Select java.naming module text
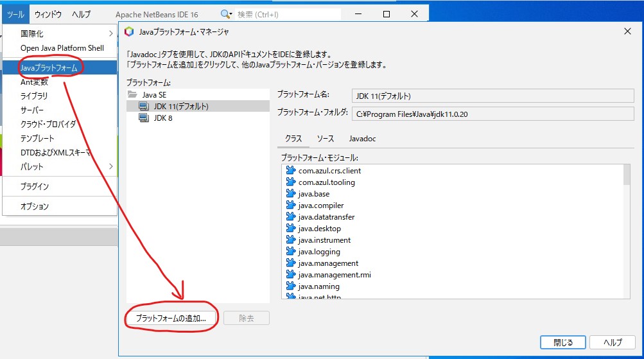 [318, 286]
